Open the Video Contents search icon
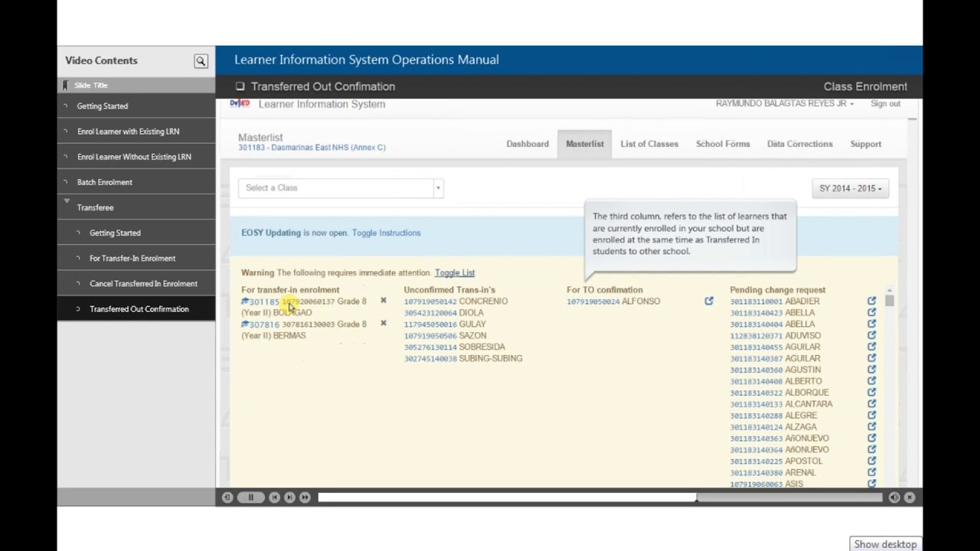This screenshot has width=980, height=551. click(x=201, y=61)
